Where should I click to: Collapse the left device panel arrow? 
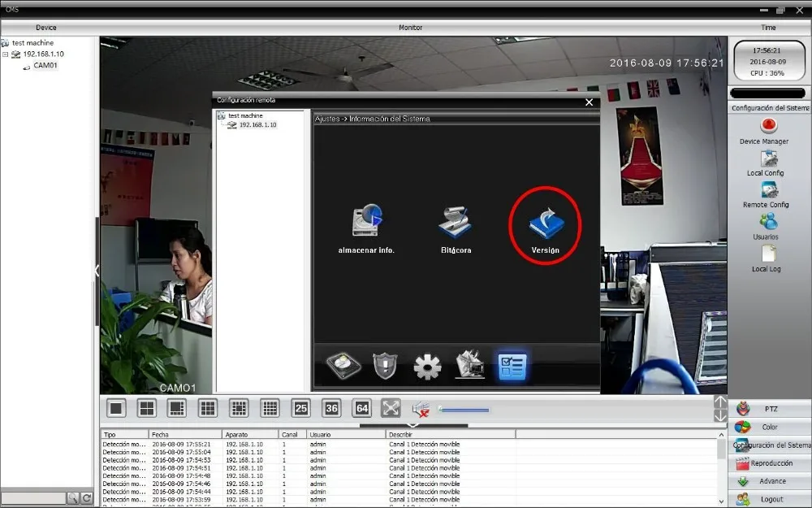click(x=97, y=271)
